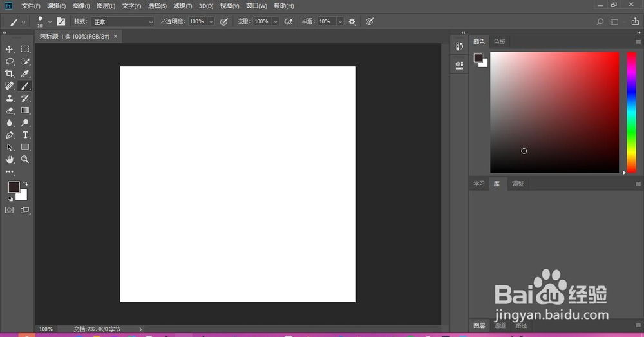
Task: Select the Pen tool
Action: pos(9,135)
